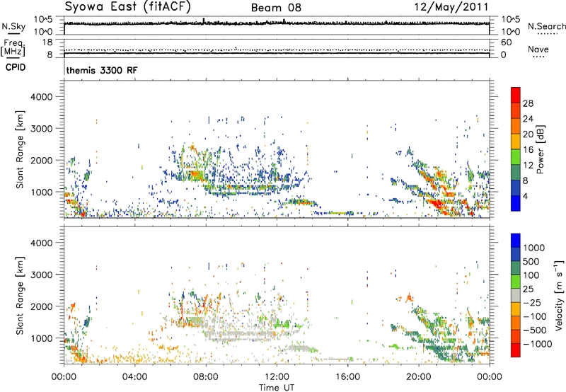This screenshot has height=392, width=566.
Task: Click the '12:00' time axis tick label
Action: (x=277, y=377)
